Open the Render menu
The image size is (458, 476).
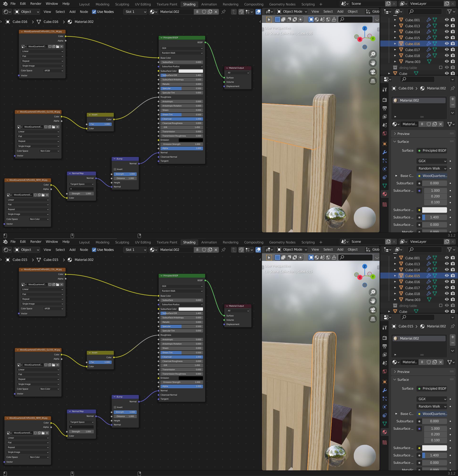click(36, 3)
